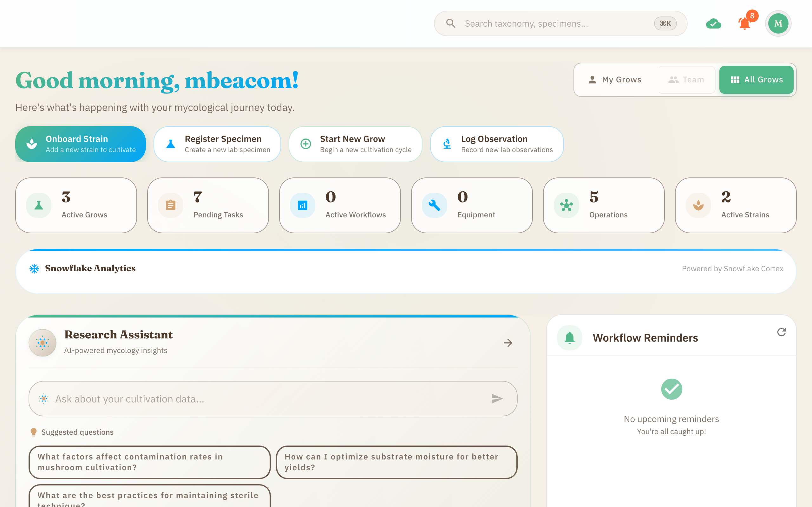812x507 pixels.
Task: Focus the Ask about cultivation data field
Action: click(268, 399)
